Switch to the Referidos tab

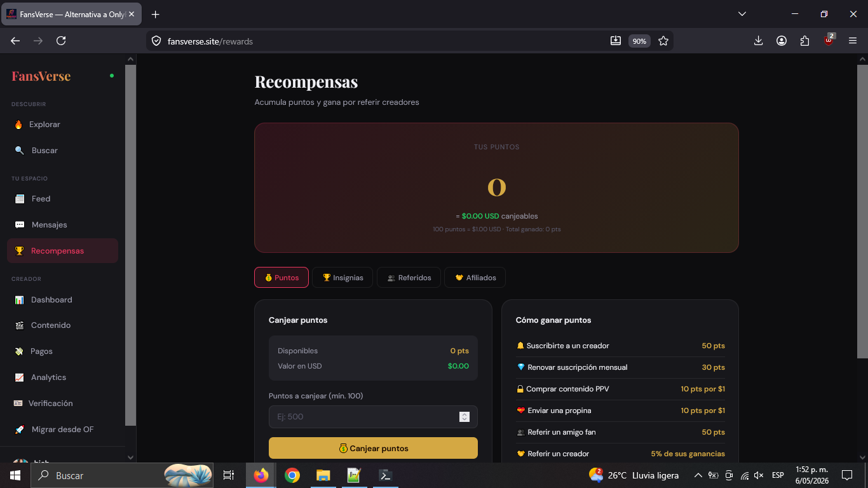(x=409, y=278)
